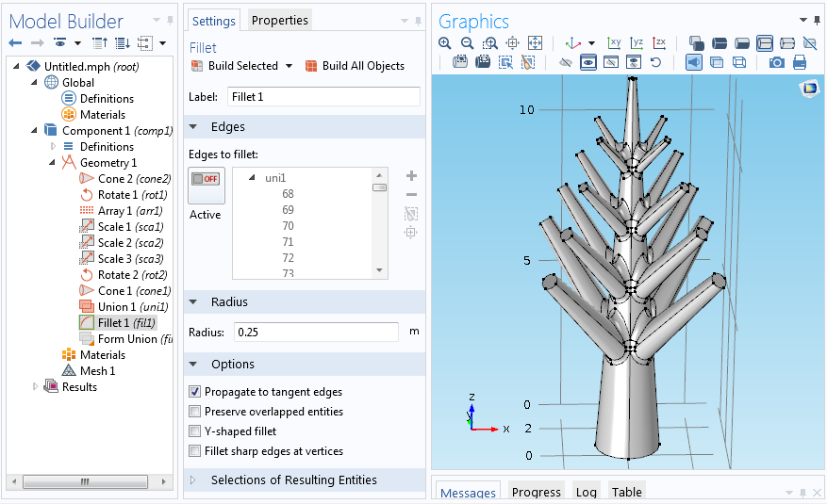This screenshot has width=827, height=504.
Task: Uncheck Propagate to tangent edges
Action: point(195,392)
